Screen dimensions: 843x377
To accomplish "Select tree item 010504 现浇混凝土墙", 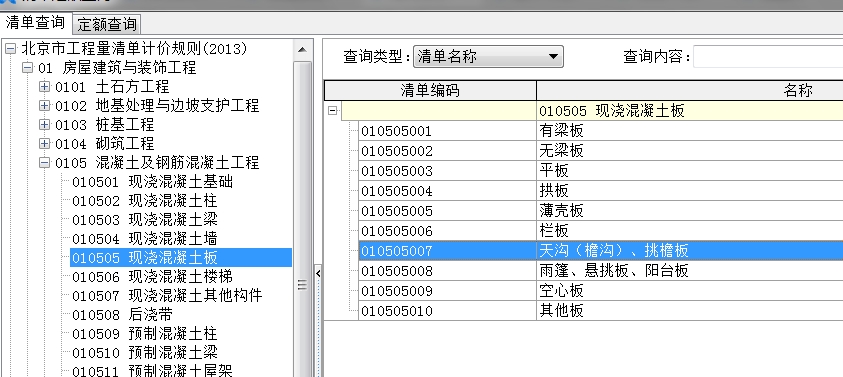I will click(x=145, y=238).
